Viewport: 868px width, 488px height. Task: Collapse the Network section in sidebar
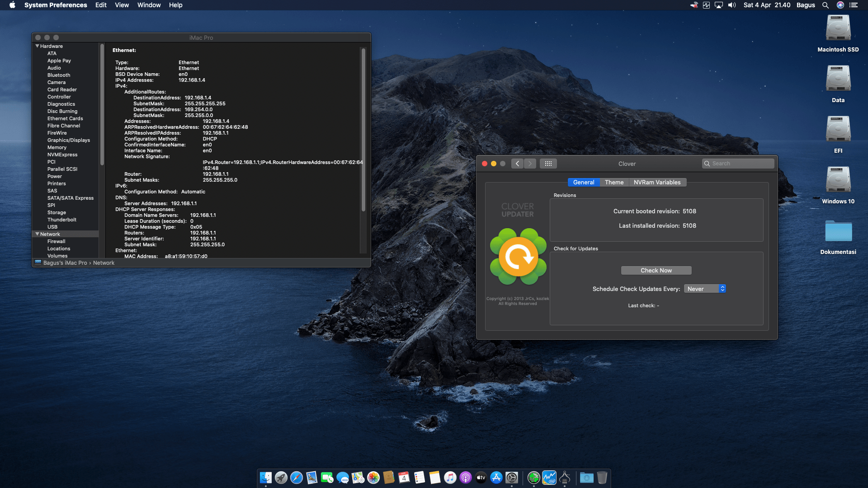pyautogui.click(x=37, y=234)
